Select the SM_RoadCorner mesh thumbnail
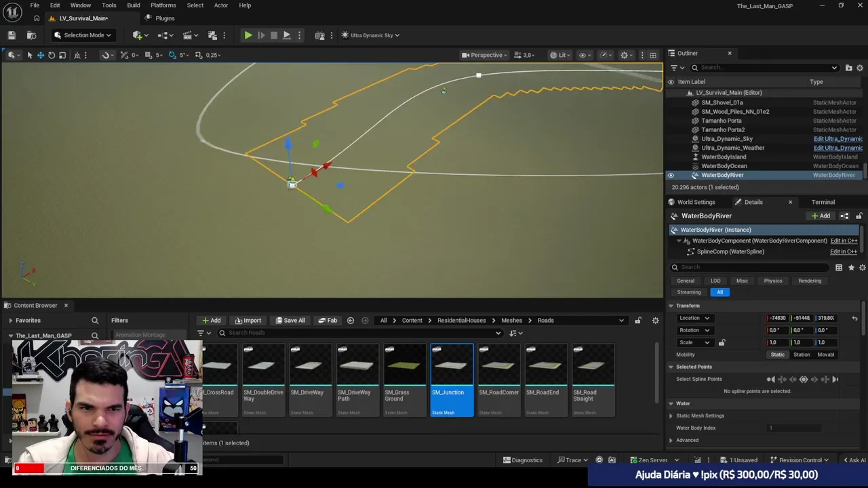The height and width of the screenshot is (488, 868). pos(499,380)
